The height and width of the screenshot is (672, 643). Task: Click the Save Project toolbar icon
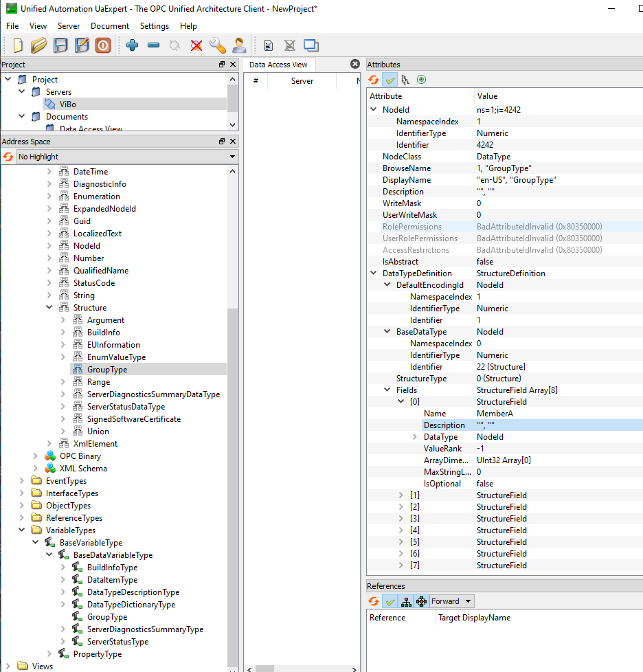tap(60, 45)
